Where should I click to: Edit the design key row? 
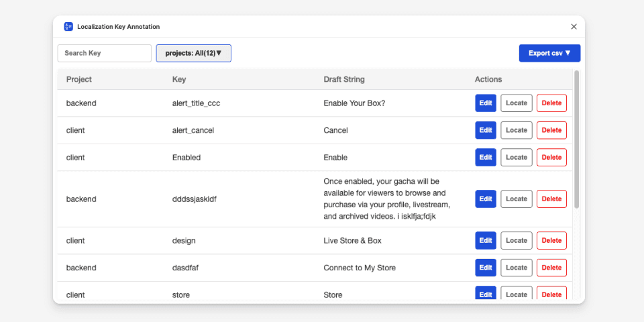point(486,241)
